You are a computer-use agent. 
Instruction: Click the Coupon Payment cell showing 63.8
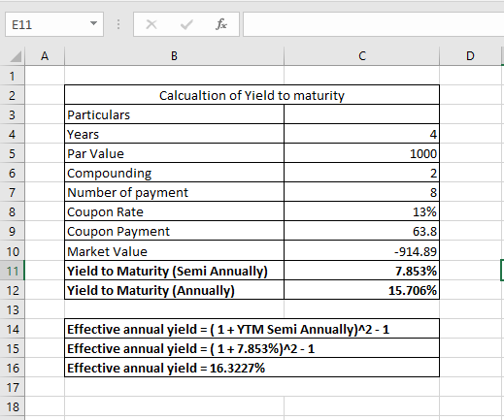tap(361, 231)
